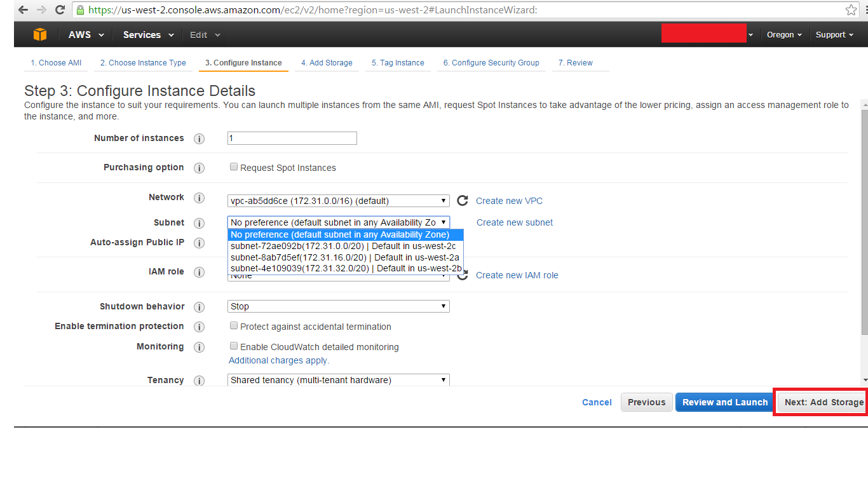Viewport: 868px width, 488px height.
Task: Click the Create new IAM role link
Action: [517, 275]
